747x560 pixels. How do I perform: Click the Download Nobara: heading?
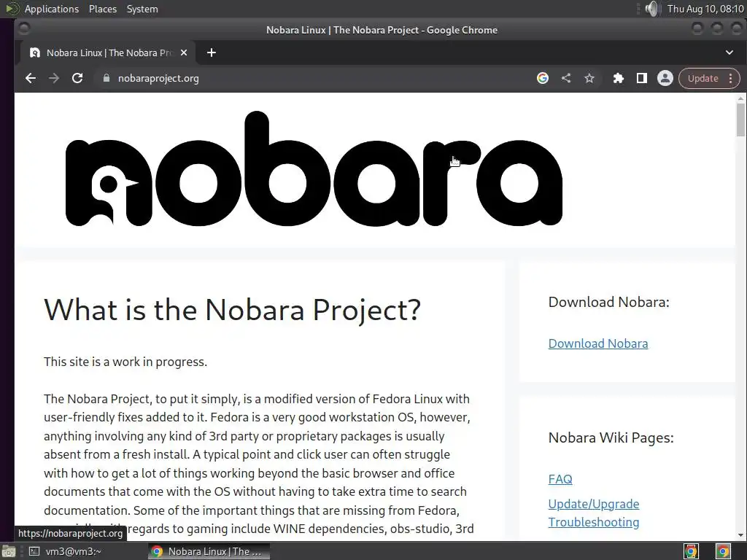(609, 302)
